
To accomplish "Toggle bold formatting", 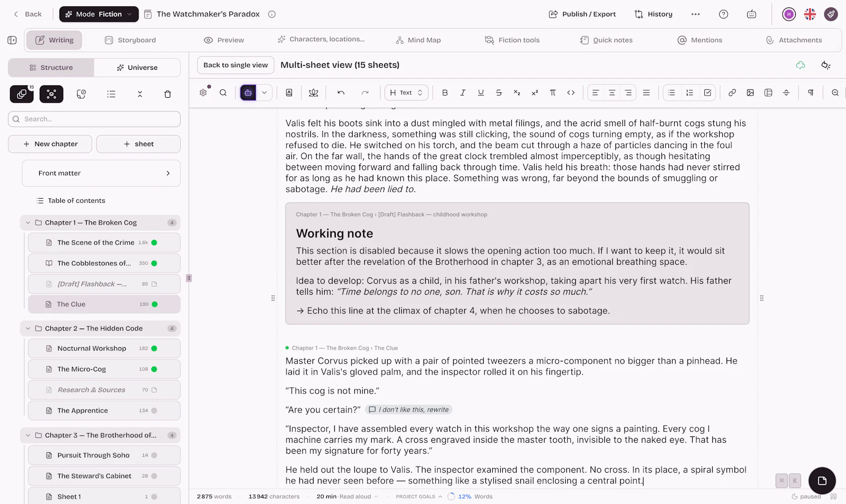I will [445, 92].
